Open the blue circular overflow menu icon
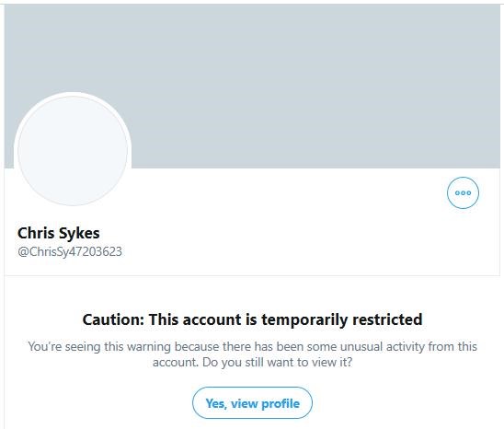This screenshot has height=429, width=504. (463, 192)
